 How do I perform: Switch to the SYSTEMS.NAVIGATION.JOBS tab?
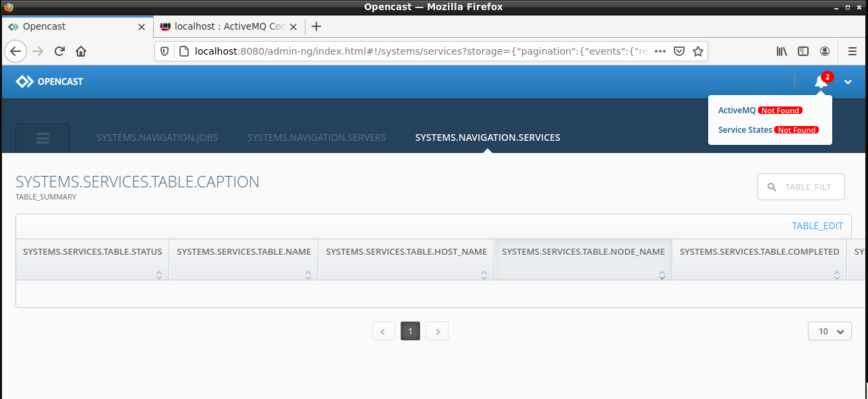pyautogui.click(x=157, y=137)
